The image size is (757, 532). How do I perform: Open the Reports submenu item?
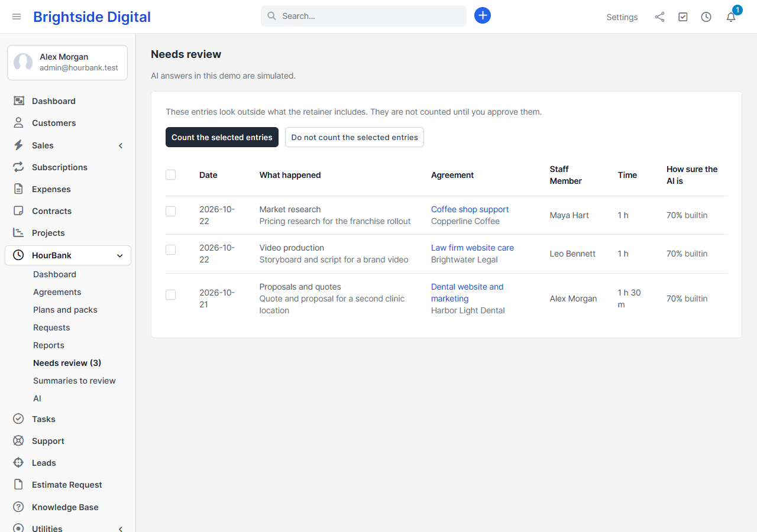pos(48,345)
